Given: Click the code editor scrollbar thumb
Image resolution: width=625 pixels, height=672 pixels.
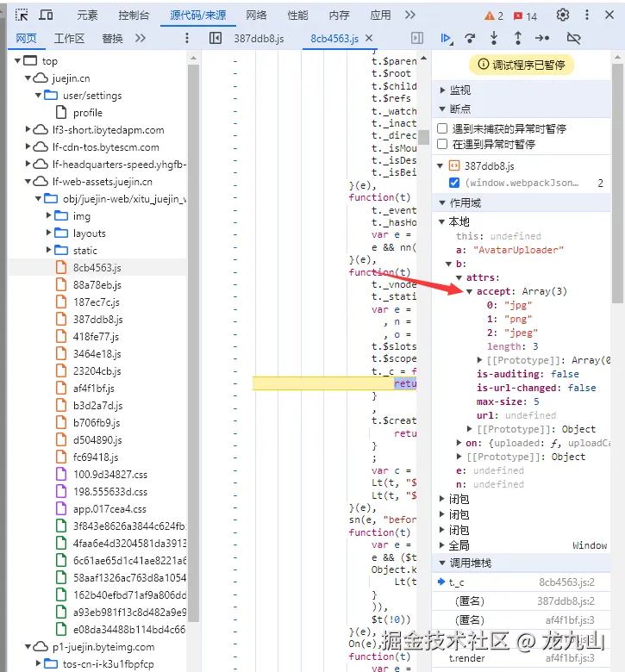Looking at the screenshot, I should [x=424, y=137].
